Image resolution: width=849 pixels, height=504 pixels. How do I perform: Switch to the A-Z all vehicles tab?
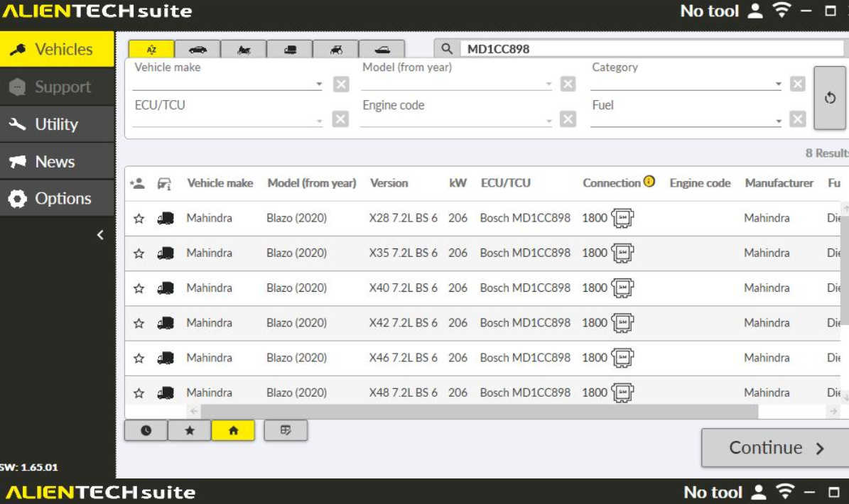(x=151, y=48)
